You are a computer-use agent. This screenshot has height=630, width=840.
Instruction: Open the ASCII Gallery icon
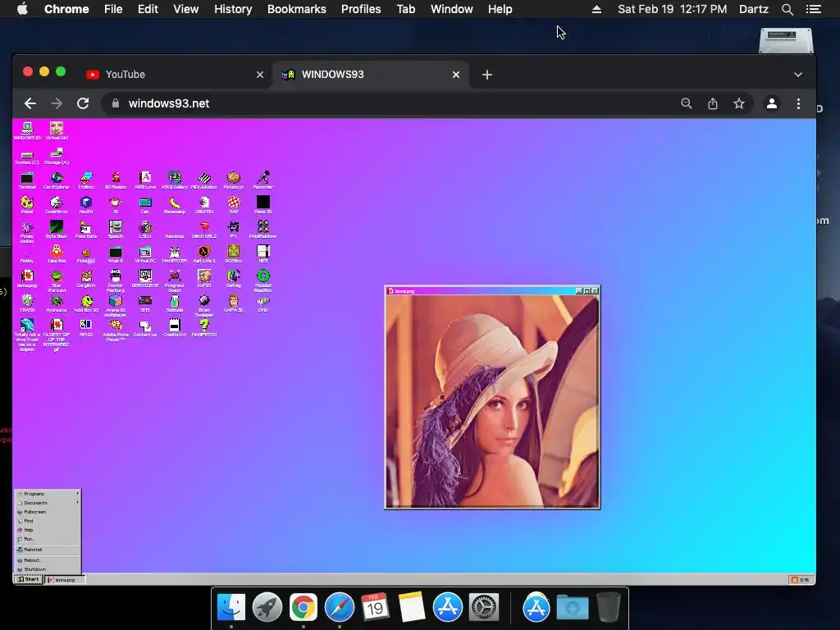point(175,180)
